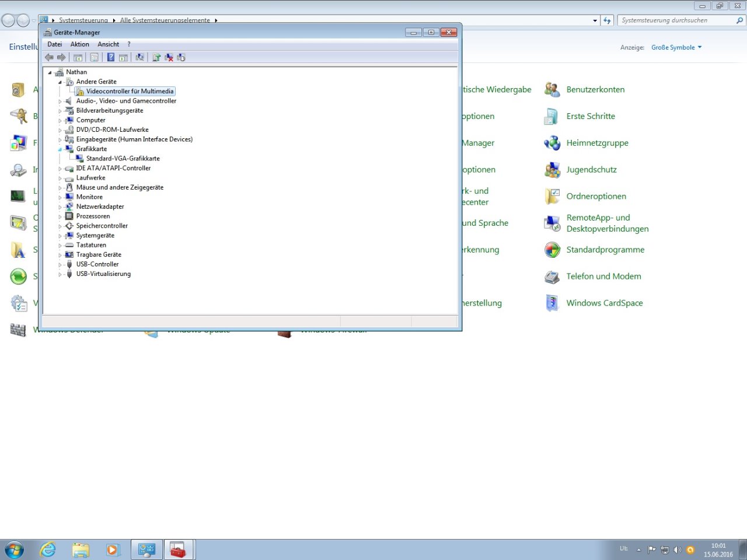Click the volume speaker tray icon
Screen dimensions: 747x560
(x=678, y=549)
